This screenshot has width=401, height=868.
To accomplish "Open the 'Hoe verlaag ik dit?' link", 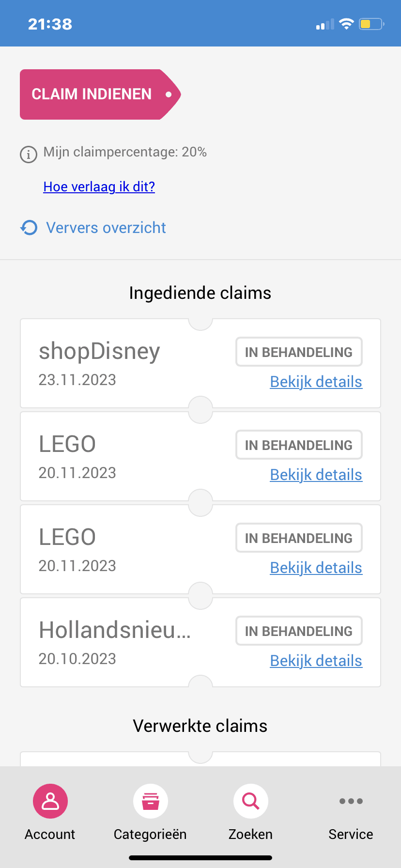I will 99,187.
